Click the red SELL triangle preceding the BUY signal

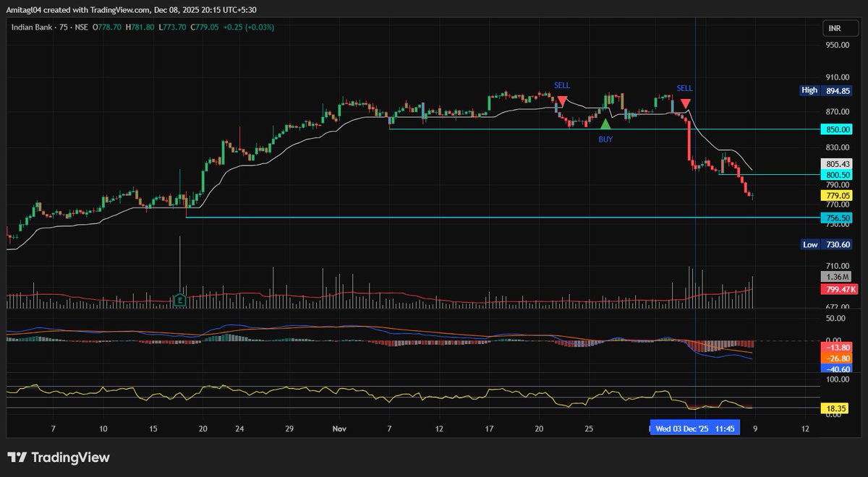coord(562,100)
